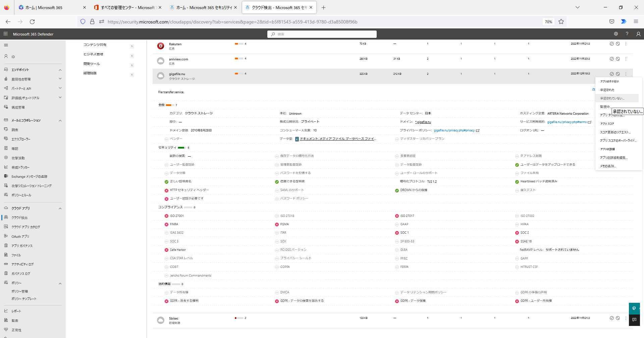Bookmark this page with the star icon

561,22
